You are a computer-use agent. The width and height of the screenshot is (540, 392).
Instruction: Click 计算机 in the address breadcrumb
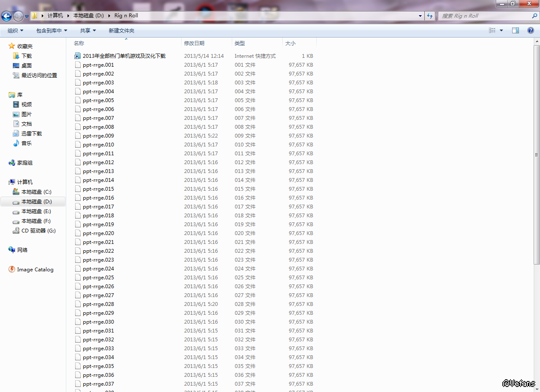55,16
